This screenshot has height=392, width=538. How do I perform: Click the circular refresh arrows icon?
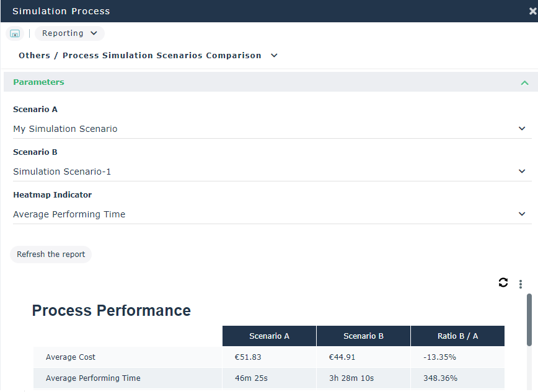point(503,282)
